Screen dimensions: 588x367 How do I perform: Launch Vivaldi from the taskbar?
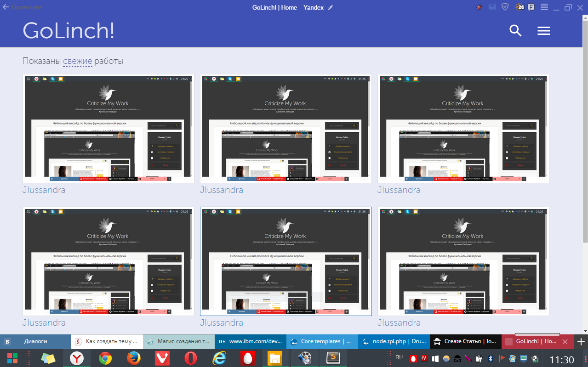[x=161, y=358]
